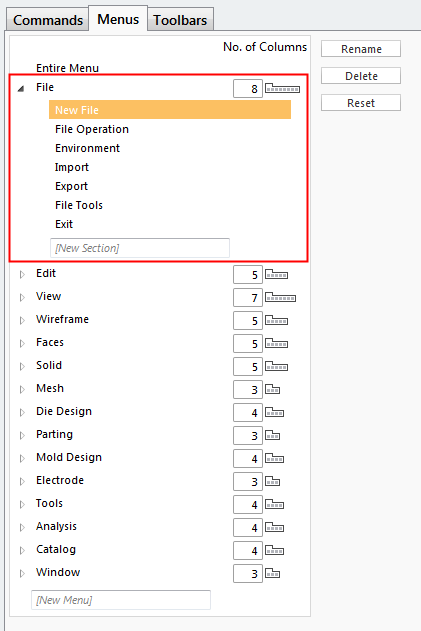This screenshot has height=631, width=421.
Task: Click the column icon next to Die Design
Action: click(x=274, y=412)
